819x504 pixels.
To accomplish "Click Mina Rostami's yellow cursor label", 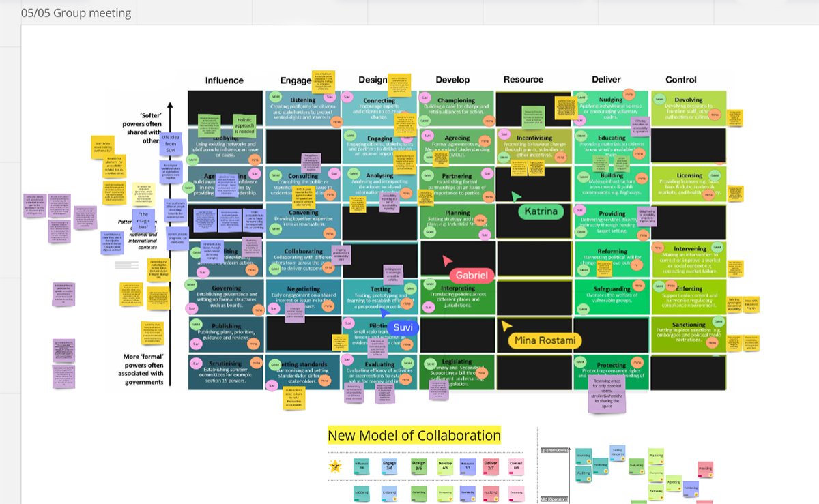I will click(x=545, y=340).
